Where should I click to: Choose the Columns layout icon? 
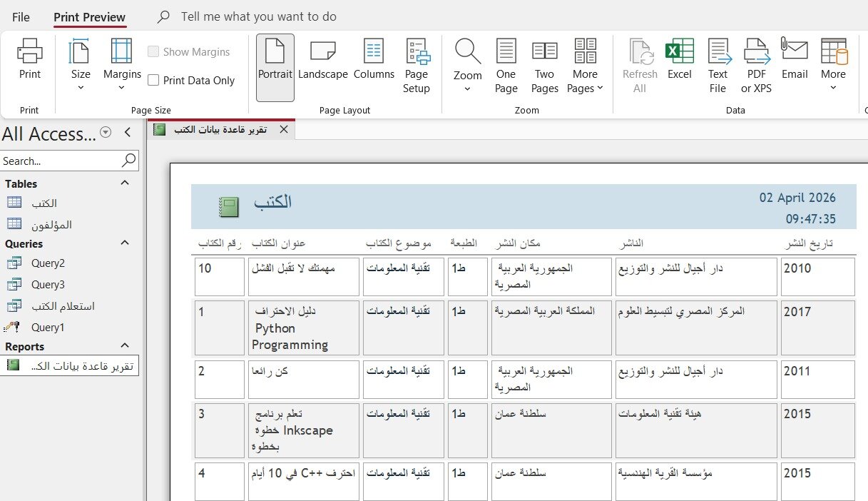(374, 60)
